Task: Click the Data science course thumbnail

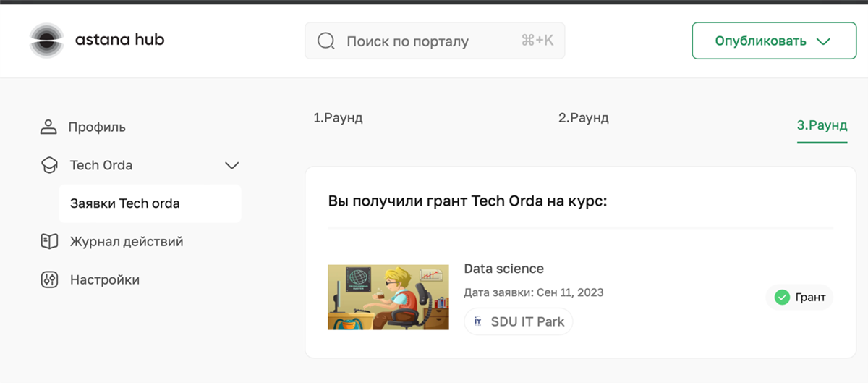Action: pyautogui.click(x=388, y=297)
